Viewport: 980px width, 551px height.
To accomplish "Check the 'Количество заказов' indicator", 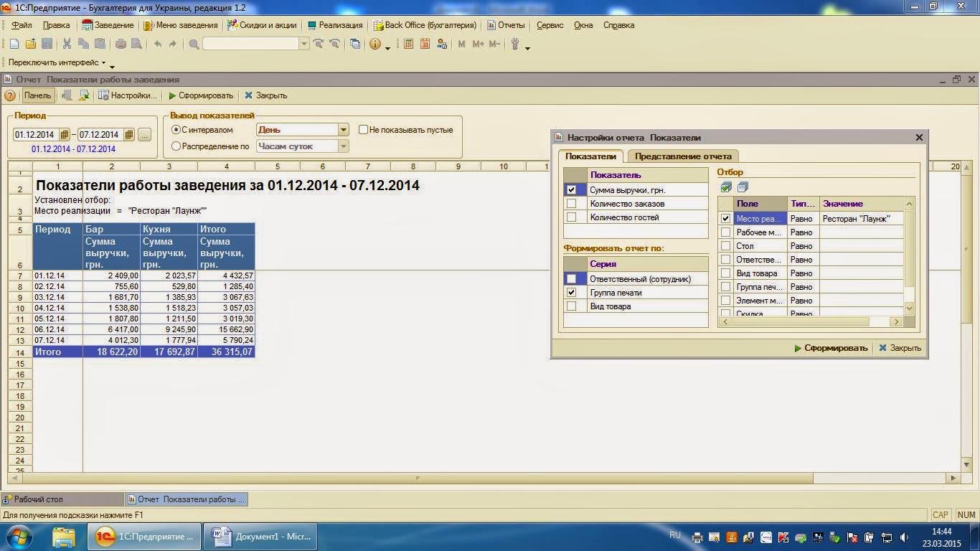I will 571,204.
